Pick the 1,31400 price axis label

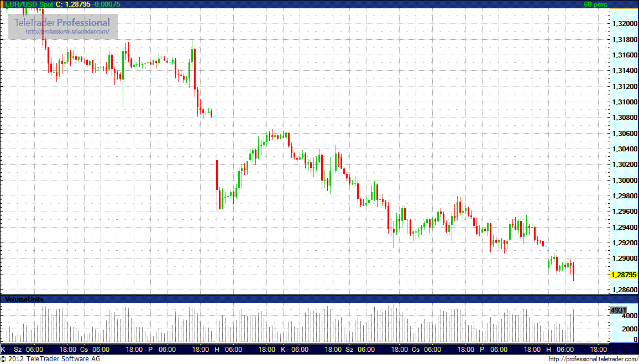point(624,71)
